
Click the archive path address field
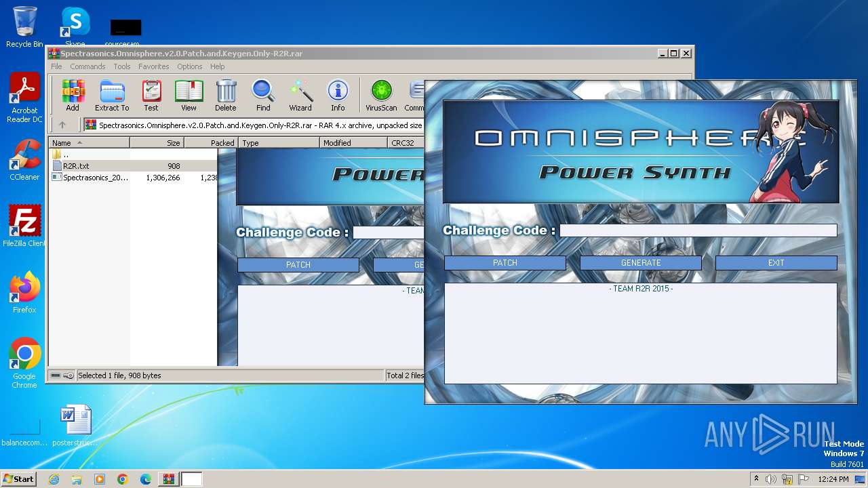pos(254,125)
